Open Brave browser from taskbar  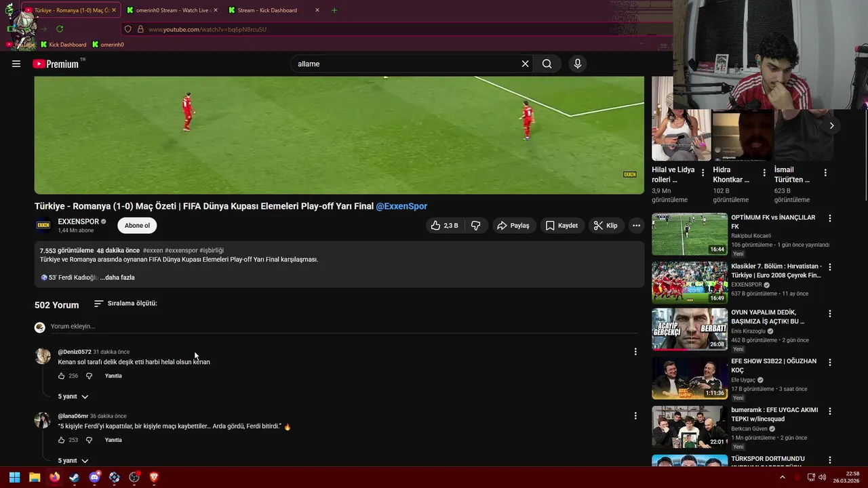[x=154, y=477]
